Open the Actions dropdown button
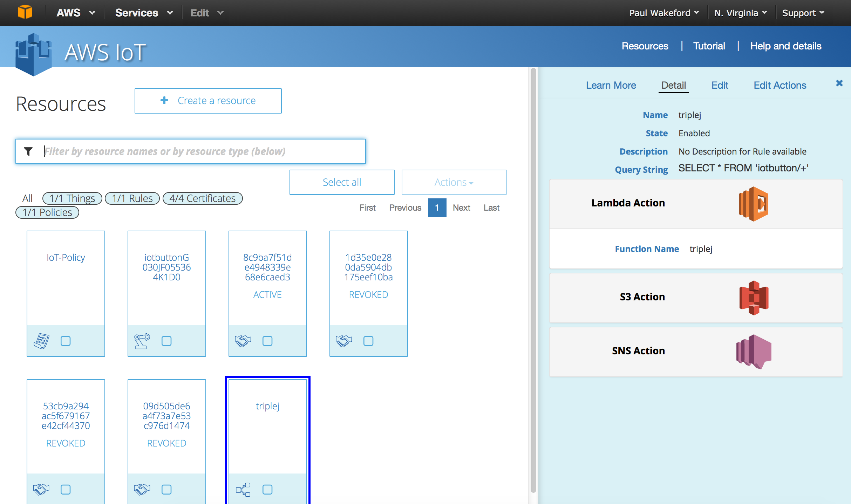The height and width of the screenshot is (504, 851). click(x=454, y=182)
